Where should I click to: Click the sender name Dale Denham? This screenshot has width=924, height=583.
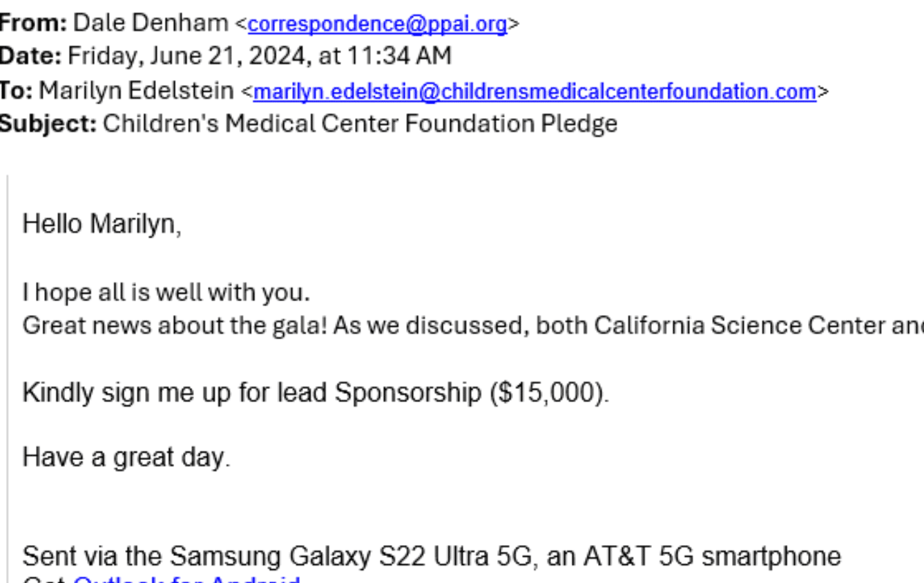151,23
